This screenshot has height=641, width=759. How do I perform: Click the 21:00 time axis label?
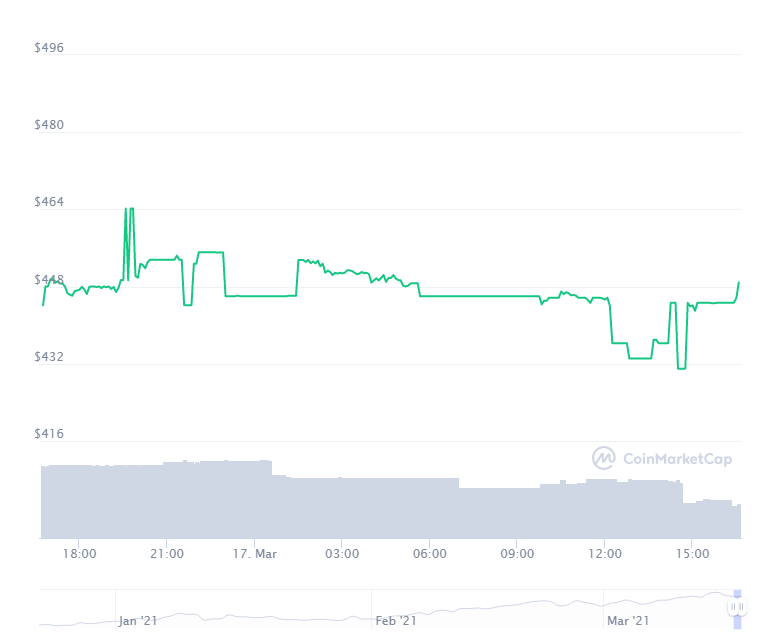point(167,554)
